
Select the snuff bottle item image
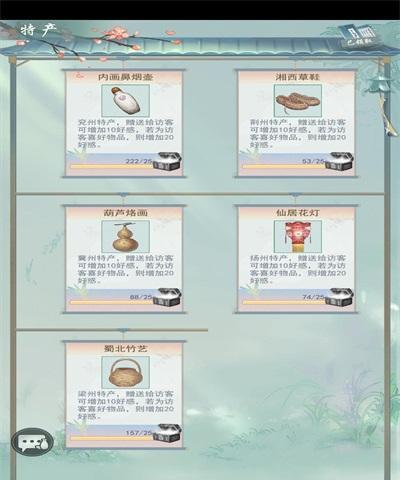(125, 100)
